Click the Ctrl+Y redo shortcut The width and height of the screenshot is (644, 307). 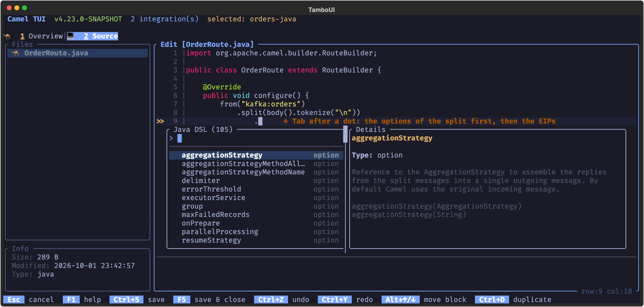click(345, 300)
